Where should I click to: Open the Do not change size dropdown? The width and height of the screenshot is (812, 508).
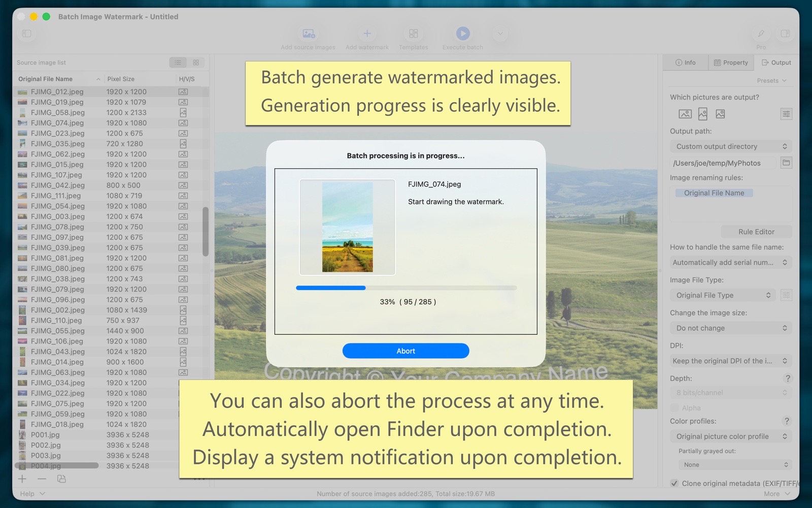coord(731,328)
